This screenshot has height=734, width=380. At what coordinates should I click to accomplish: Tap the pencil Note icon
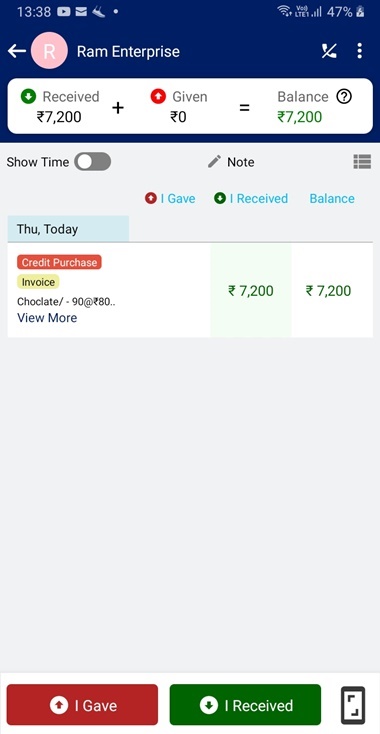[214, 162]
